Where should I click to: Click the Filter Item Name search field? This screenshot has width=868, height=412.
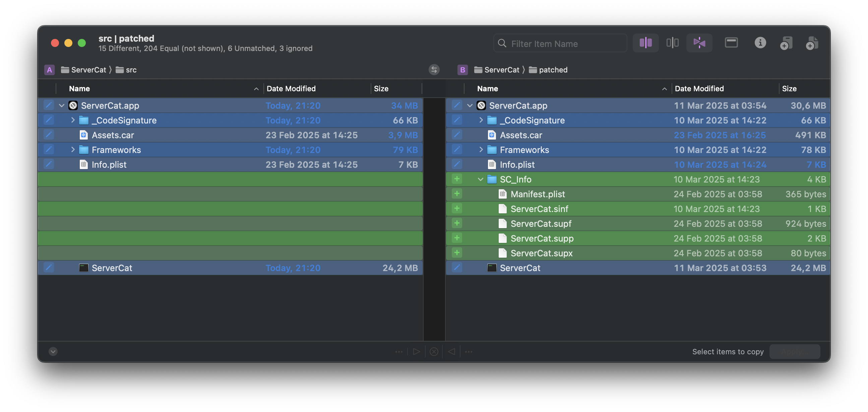click(560, 43)
